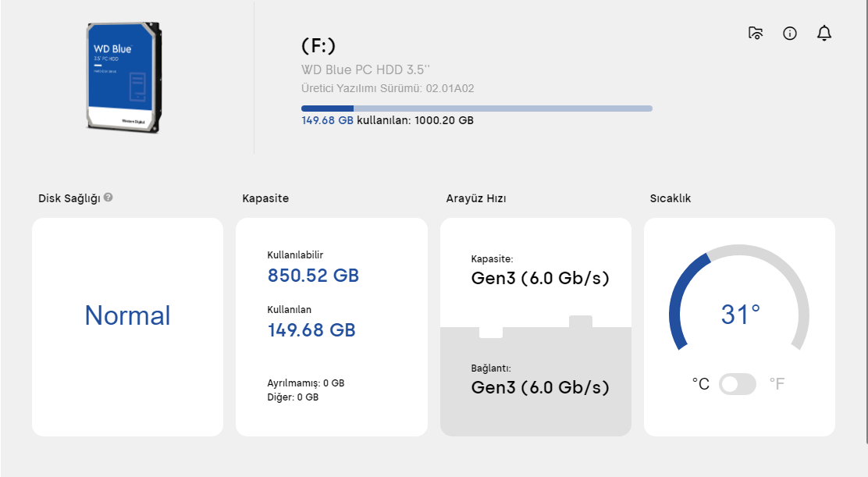Open the network folder share icon
868x477 pixels.
coord(755,33)
